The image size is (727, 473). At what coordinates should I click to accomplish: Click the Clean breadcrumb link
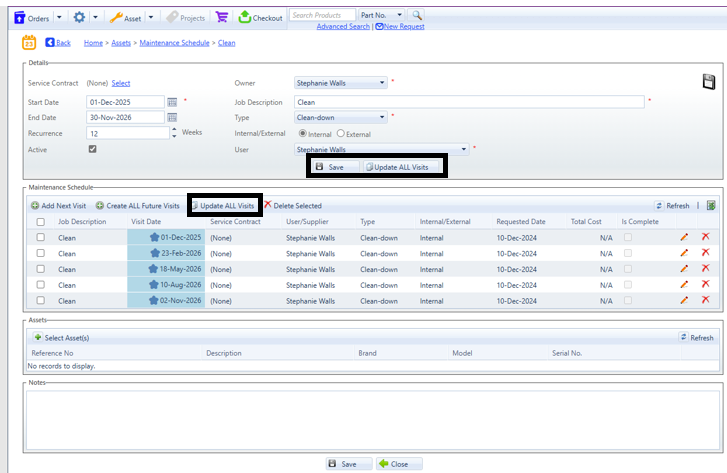(226, 43)
